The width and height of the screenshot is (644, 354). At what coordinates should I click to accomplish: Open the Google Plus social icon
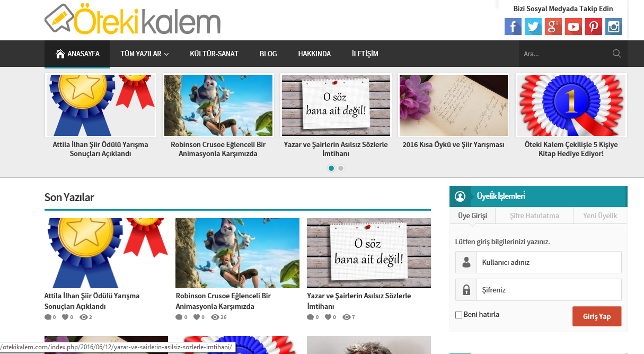[x=553, y=27]
